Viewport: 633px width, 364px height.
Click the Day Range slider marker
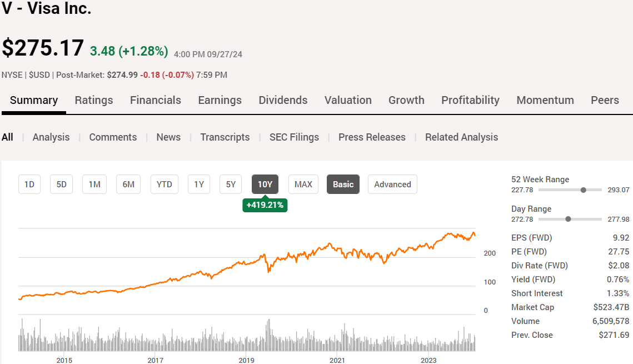tap(569, 219)
